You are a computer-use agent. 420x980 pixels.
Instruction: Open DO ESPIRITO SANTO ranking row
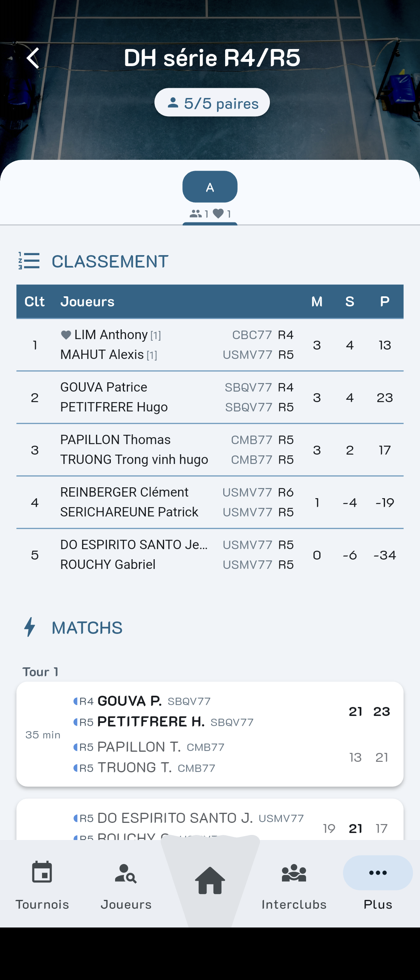[x=210, y=555]
